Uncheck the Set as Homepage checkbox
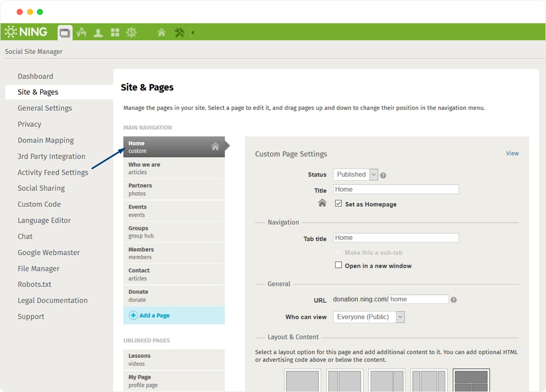Screen dimensions: 546x392 [338, 204]
